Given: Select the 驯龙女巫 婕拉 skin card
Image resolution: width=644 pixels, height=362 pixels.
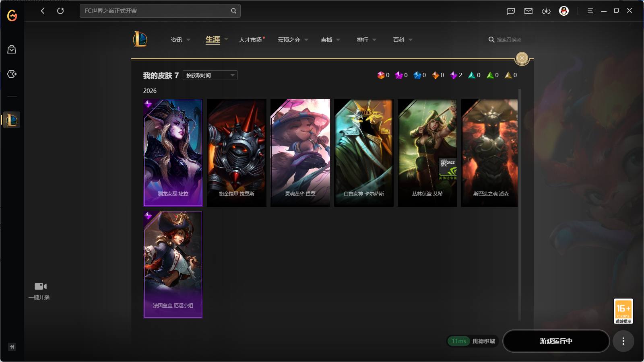Looking at the screenshot, I should [x=173, y=153].
